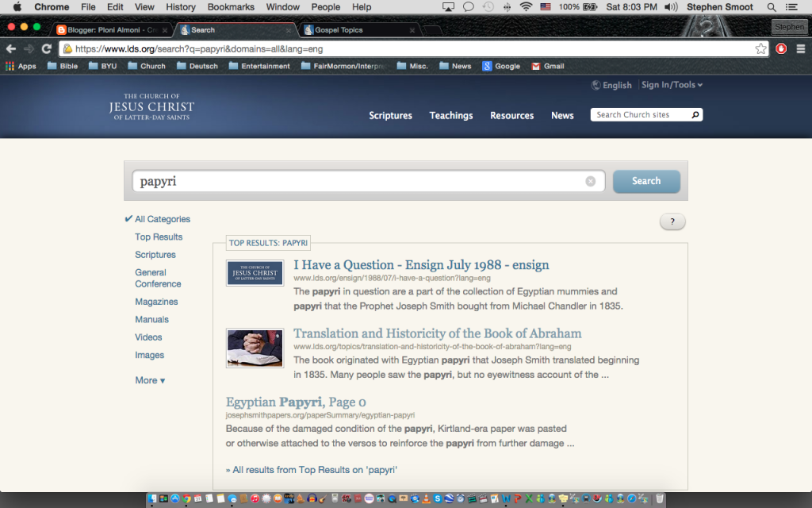Viewport: 812px width, 508px height.
Task: Open the Scriptures navigation menu
Action: tap(390, 115)
